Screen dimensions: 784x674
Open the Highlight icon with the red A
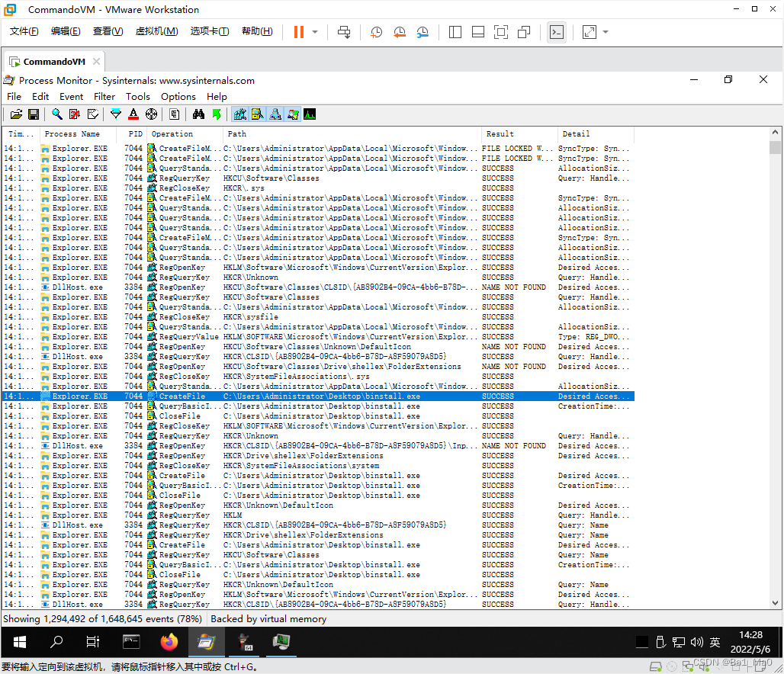133,114
